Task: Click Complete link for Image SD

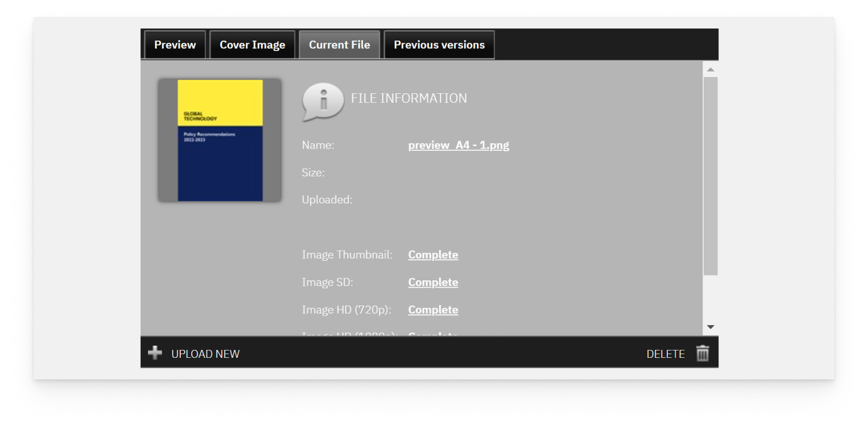Action: tap(433, 282)
